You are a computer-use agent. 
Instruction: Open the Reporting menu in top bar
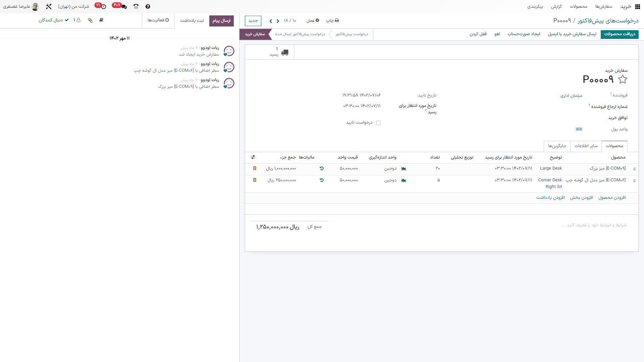click(x=556, y=6)
